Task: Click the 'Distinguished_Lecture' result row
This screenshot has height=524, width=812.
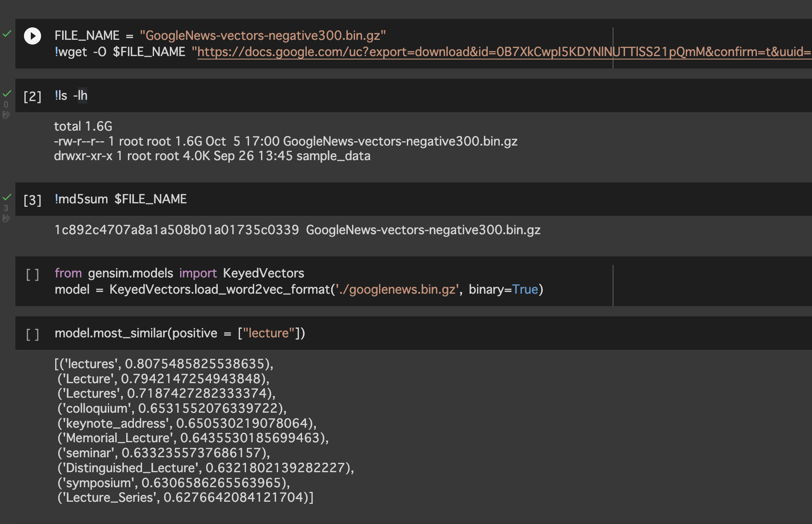Action: pyautogui.click(x=206, y=468)
